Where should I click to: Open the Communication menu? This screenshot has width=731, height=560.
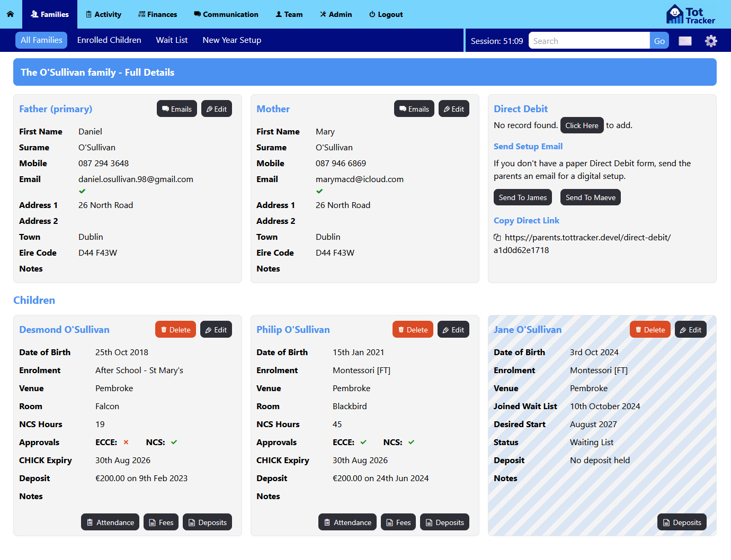[x=226, y=14]
